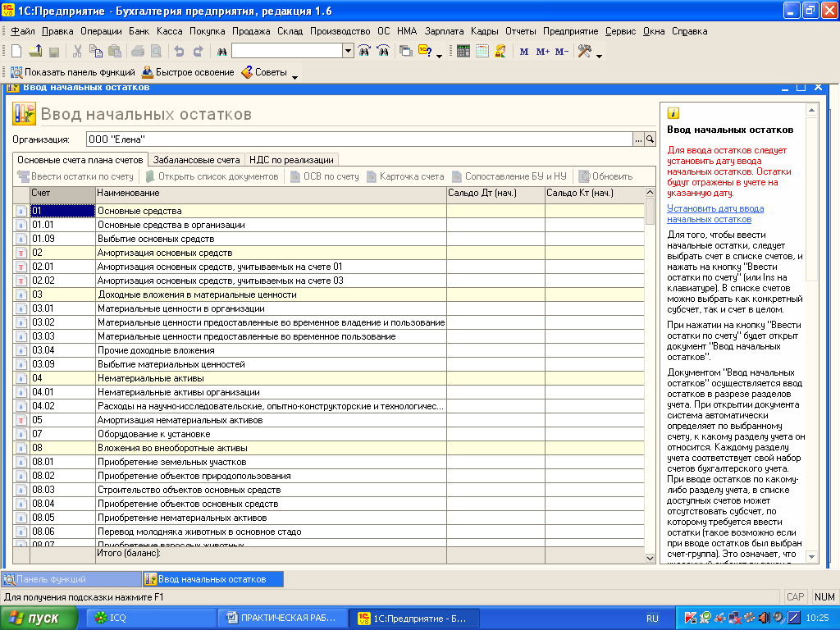Click the Save diskette toolbar icon
The width and height of the screenshot is (840, 630).
pyautogui.click(x=53, y=52)
